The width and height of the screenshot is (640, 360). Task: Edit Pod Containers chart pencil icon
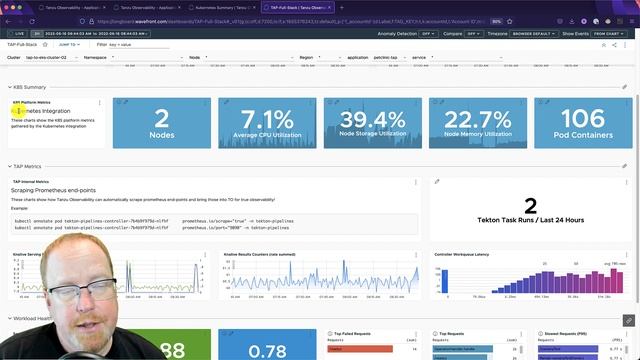click(547, 102)
